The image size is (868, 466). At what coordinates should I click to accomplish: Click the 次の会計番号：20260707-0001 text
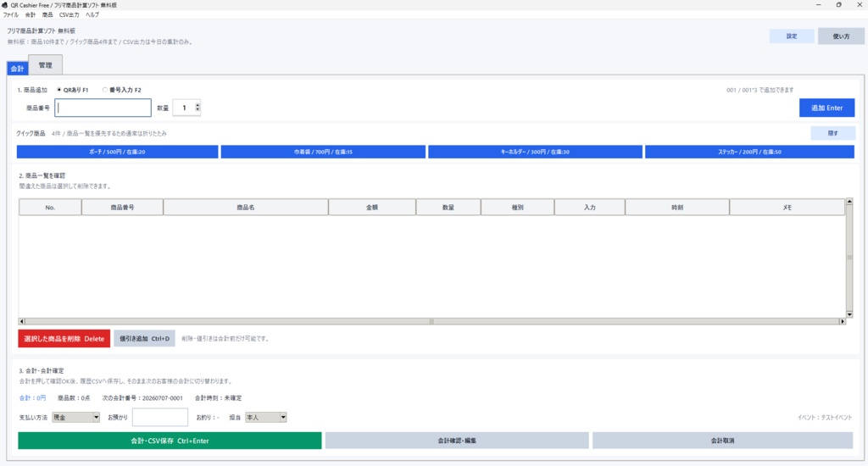click(x=142, y=398)
